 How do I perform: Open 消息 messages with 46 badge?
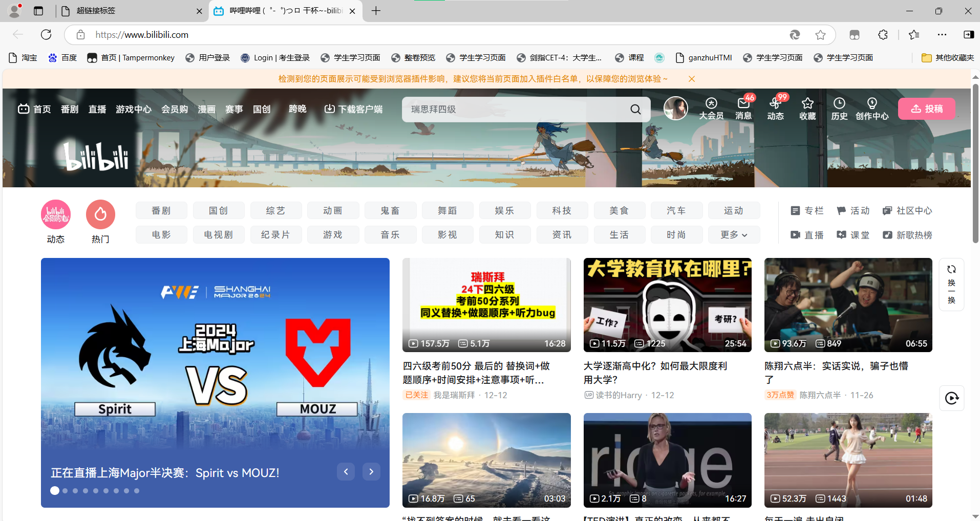(743, 109)
